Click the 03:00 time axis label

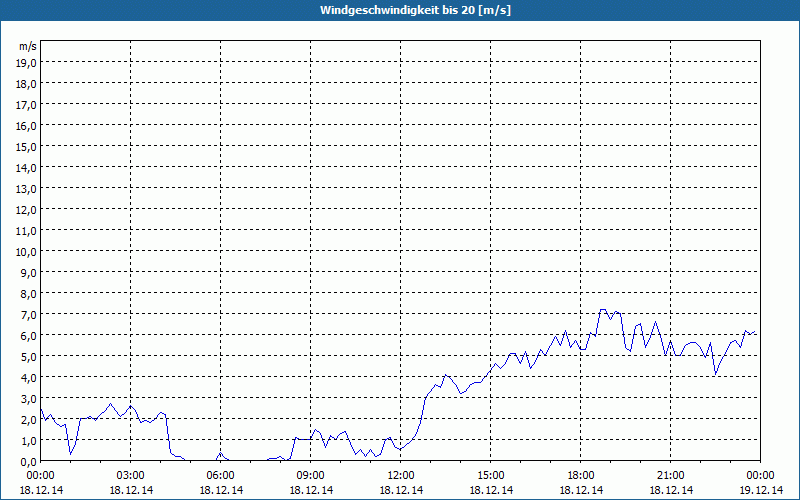point(131,476)
